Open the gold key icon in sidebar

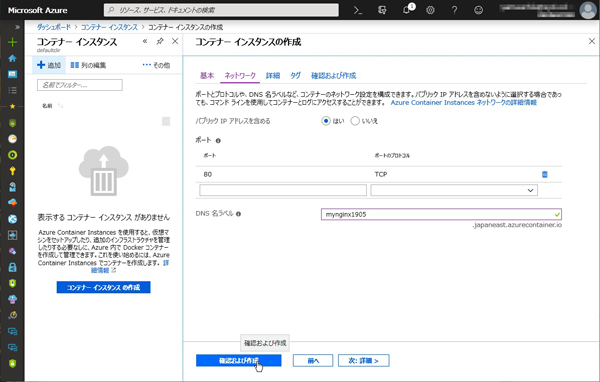(x=13, y=171)
